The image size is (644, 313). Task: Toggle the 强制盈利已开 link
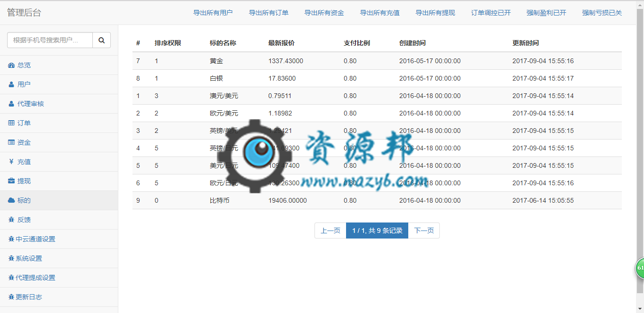(x=546, y=13)
